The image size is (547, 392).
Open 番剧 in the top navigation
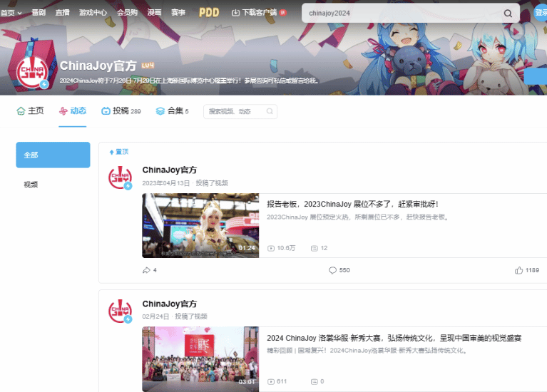click(39, 13)
